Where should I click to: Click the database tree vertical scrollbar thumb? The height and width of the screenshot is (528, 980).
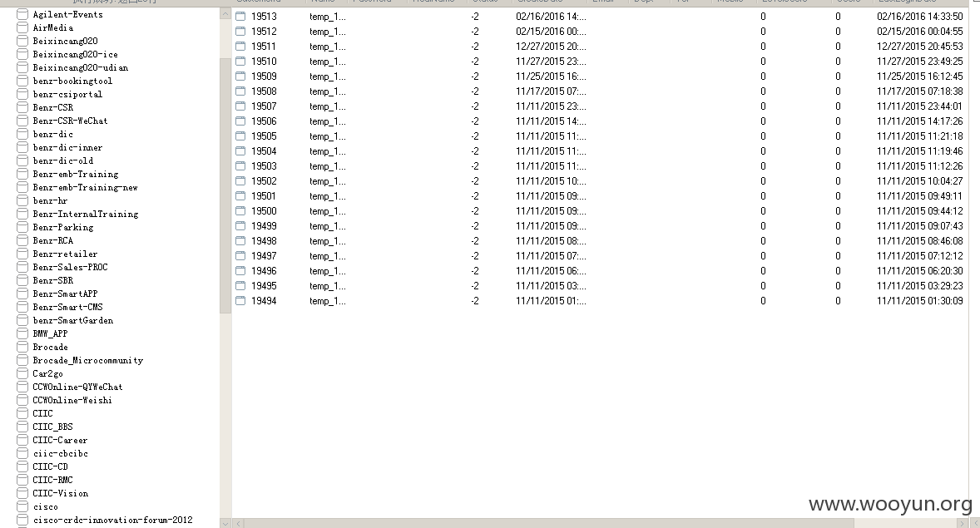225,185
